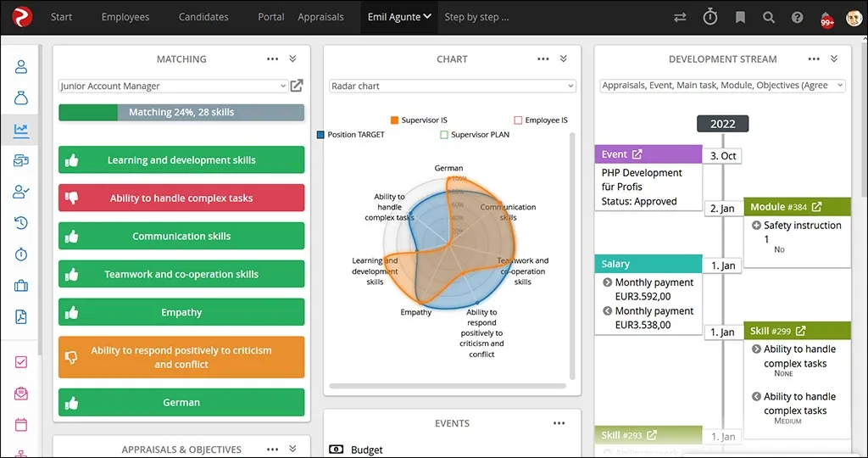Open Development Stream filter dropdown

click(x=722, y=86)
